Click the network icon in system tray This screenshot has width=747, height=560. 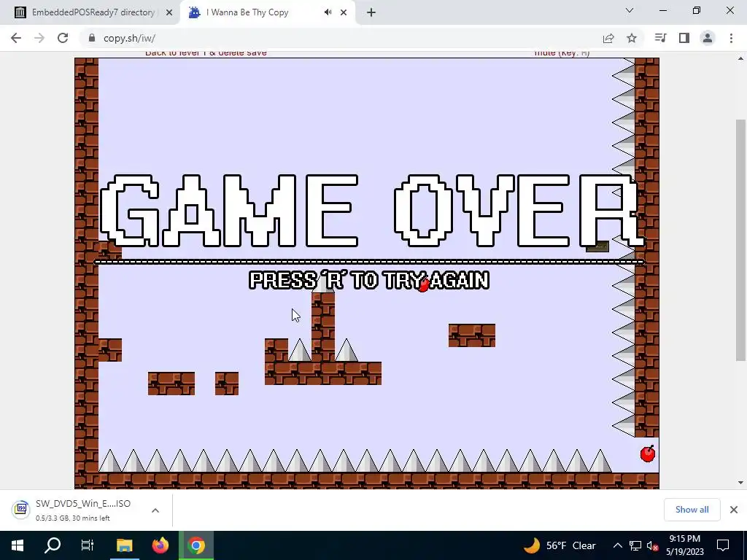click(x=635, y=545)
